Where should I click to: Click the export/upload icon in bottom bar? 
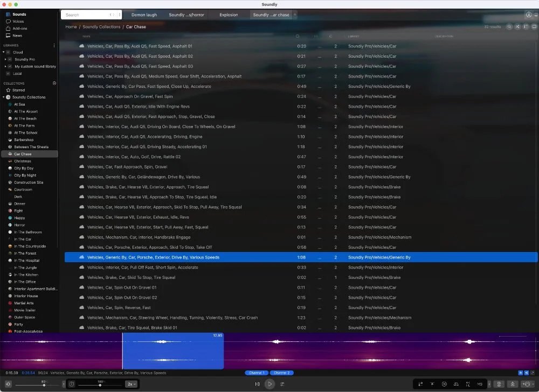pos(513,384)
